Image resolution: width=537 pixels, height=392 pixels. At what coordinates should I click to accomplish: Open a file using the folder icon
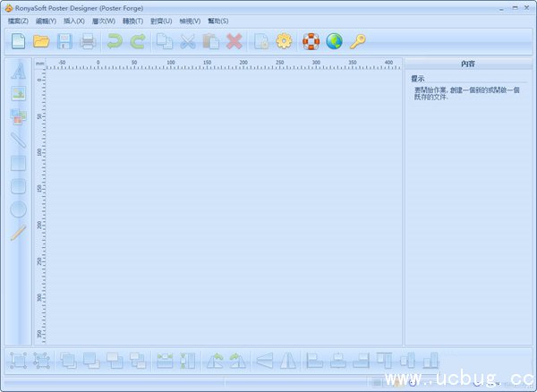click(41, 40)
